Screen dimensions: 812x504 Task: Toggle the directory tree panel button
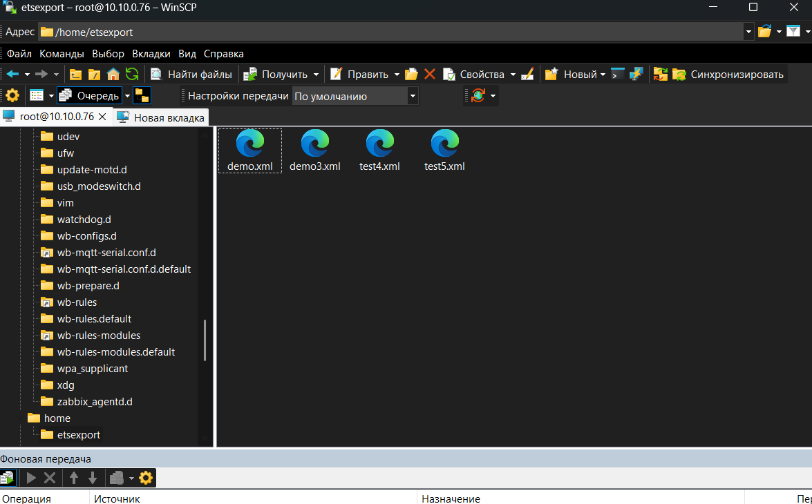pos(142,96)
